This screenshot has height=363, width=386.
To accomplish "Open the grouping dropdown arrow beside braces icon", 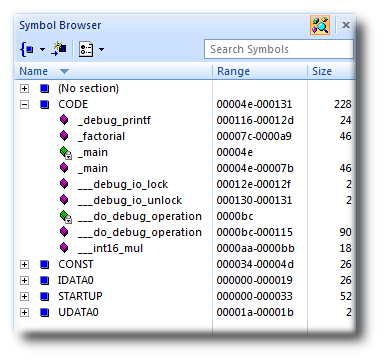I will (x=42, y=50).
